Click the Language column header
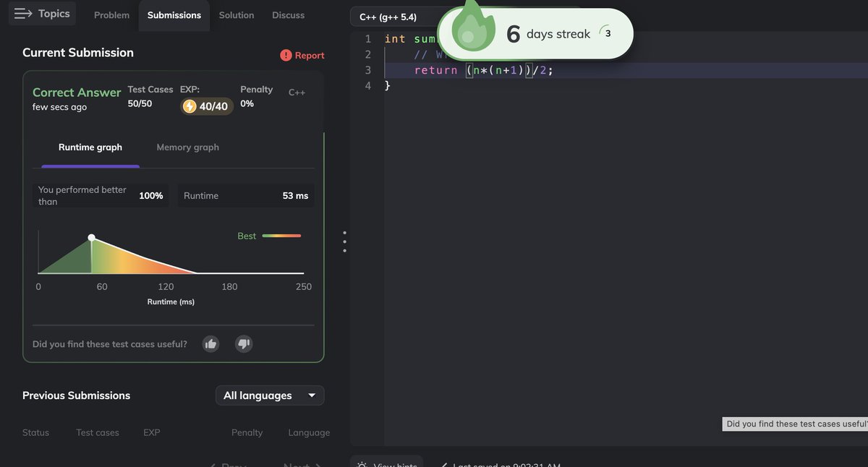The height and width of the screenshot is (467, 868). [x=309, y=432]
